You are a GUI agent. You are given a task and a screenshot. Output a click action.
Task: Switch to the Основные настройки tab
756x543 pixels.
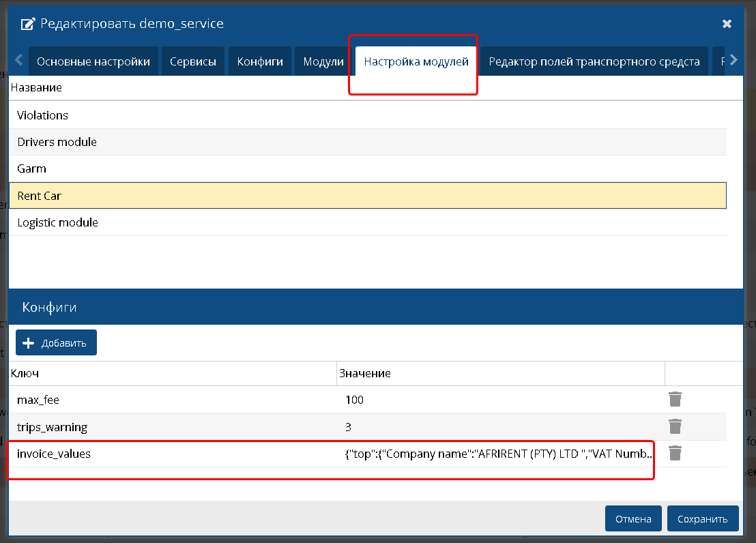pos(93,61)
